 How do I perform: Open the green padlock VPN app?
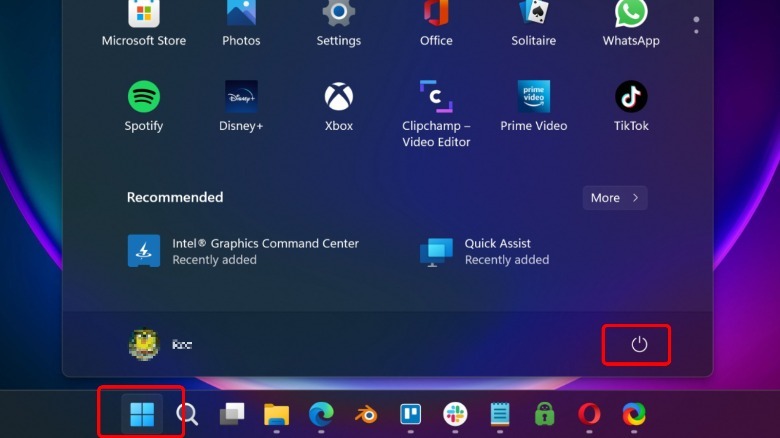545,414
